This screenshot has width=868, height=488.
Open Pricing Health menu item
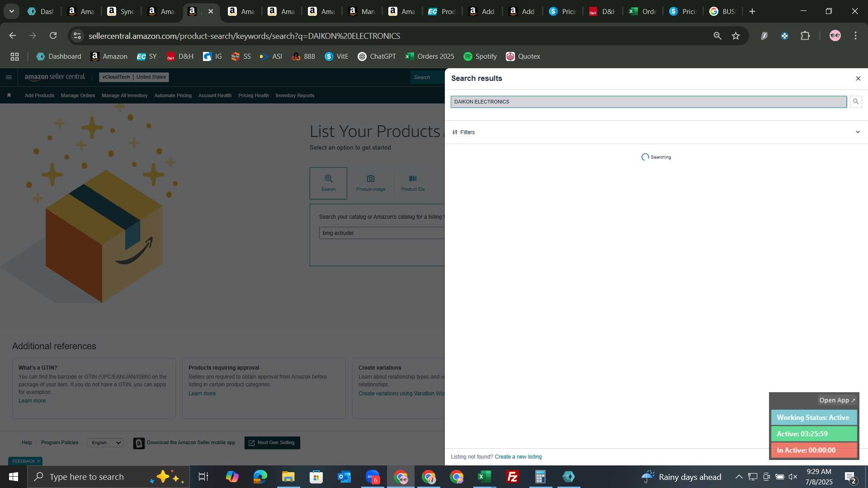click(254, 95)
